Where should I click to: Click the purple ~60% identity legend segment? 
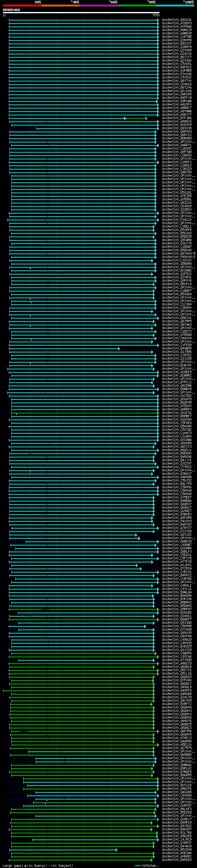click(98, 6)
